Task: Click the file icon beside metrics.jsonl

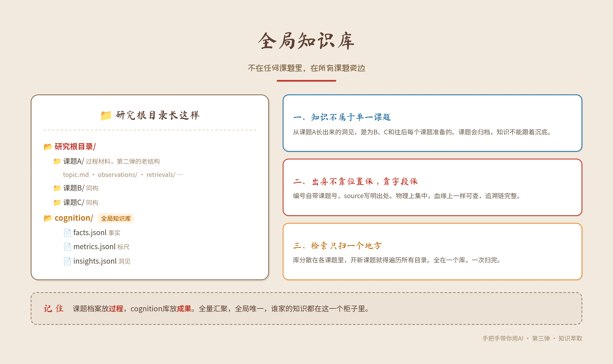Action: tap(67, 247)
